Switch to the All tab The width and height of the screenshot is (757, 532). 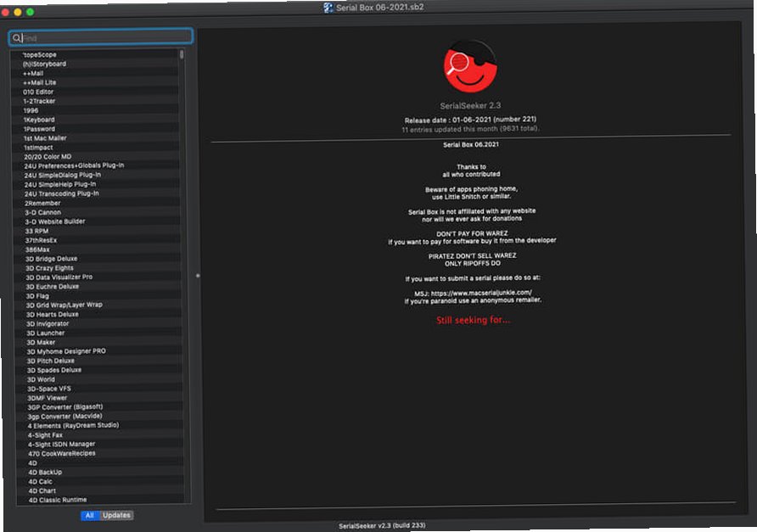(90, 515)
